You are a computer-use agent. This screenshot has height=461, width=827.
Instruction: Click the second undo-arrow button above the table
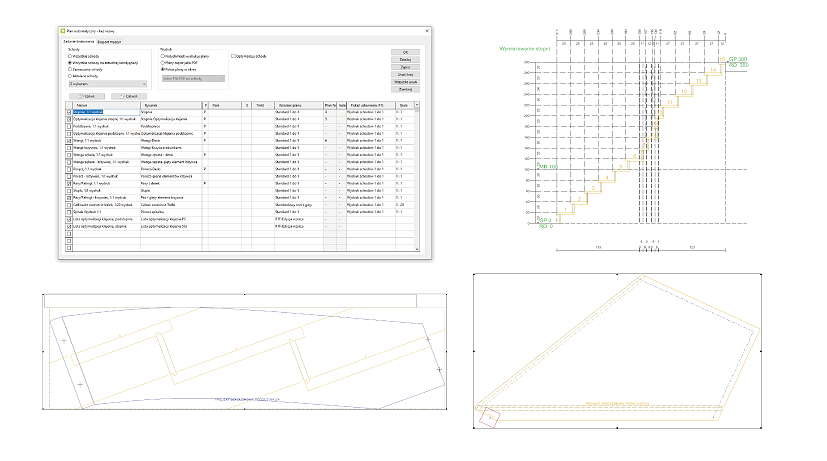[129, 95]
